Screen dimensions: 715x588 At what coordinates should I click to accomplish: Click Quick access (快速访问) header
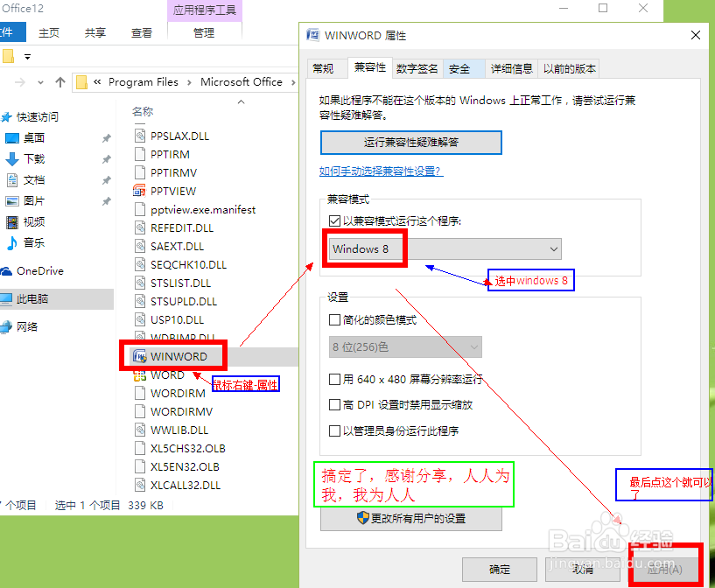coord(38,116)
